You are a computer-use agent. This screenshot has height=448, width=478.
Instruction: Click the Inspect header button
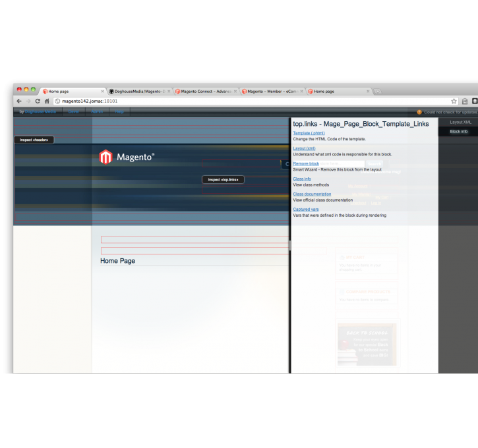34,140
